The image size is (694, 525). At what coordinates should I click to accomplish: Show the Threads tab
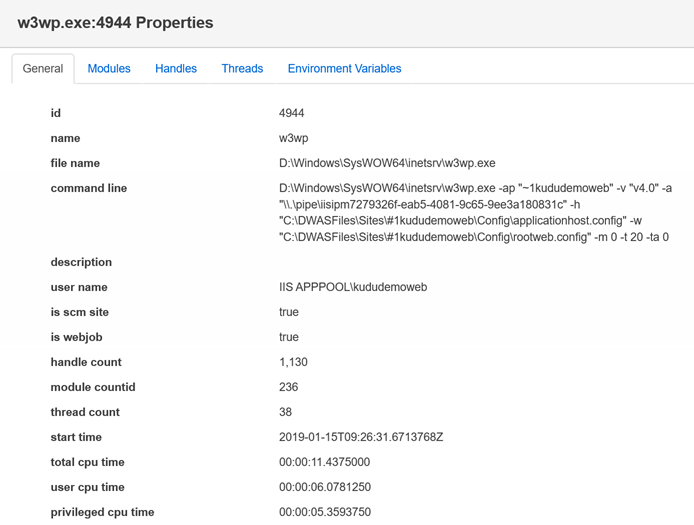click(x=242, y=69)
